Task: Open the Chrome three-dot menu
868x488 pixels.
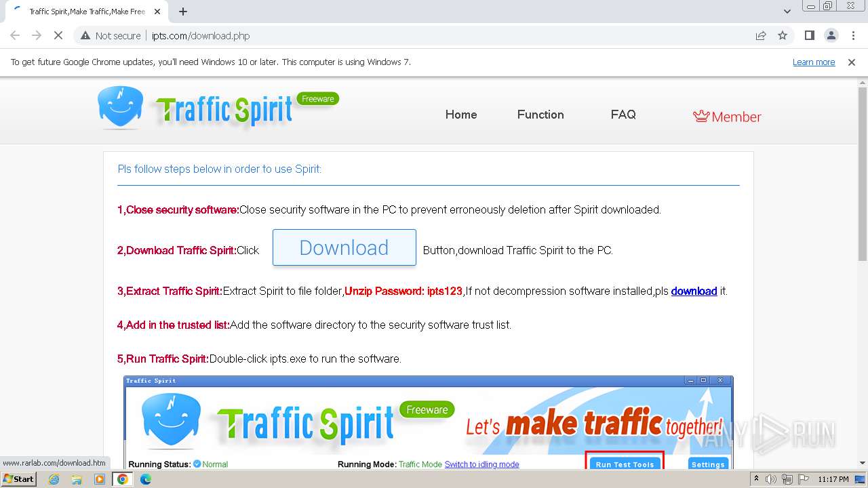Action: (853, 35)
